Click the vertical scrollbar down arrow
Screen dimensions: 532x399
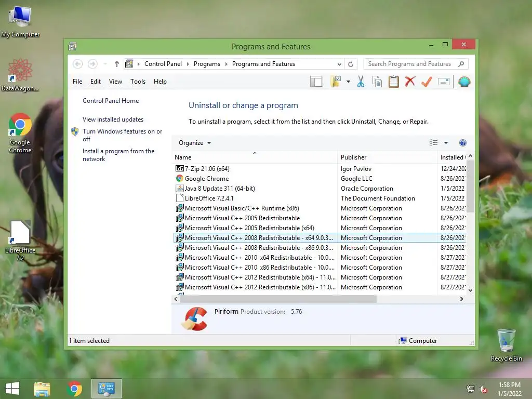pos(470,290)
